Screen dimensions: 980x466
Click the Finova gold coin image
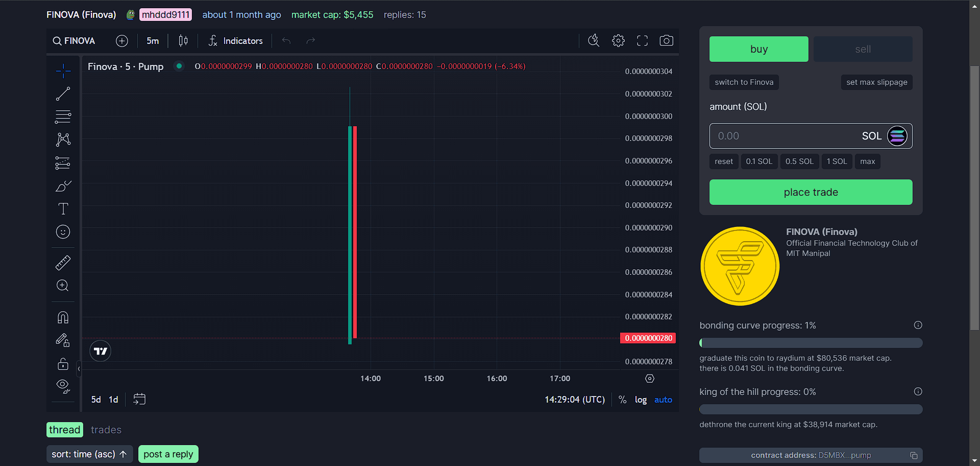(x=740, y=266)
